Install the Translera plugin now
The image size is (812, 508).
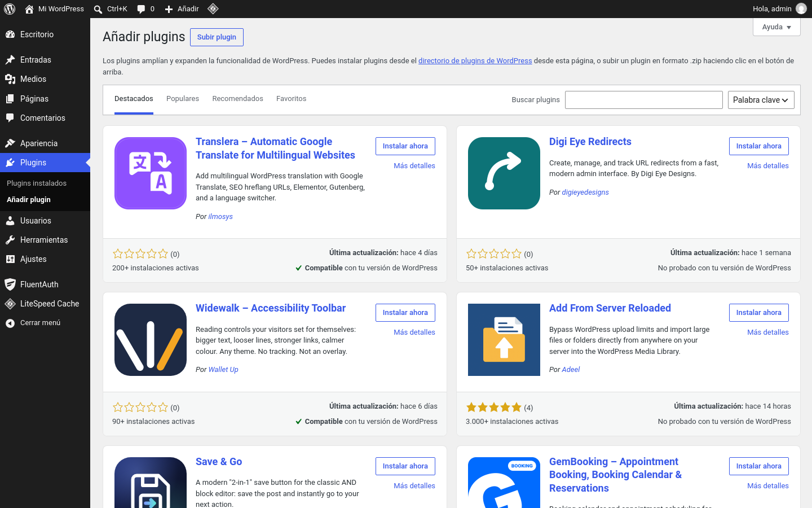point(405,146)
